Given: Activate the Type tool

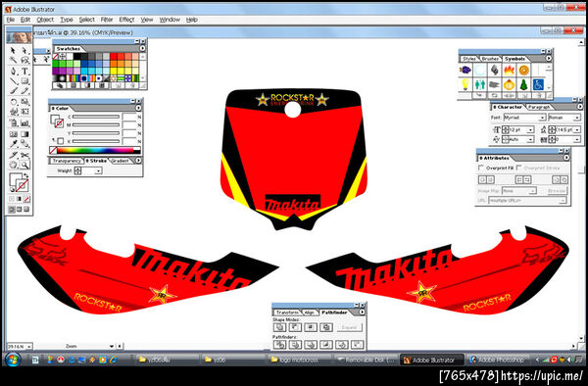Looking at the screenshot, I should 24,71.
